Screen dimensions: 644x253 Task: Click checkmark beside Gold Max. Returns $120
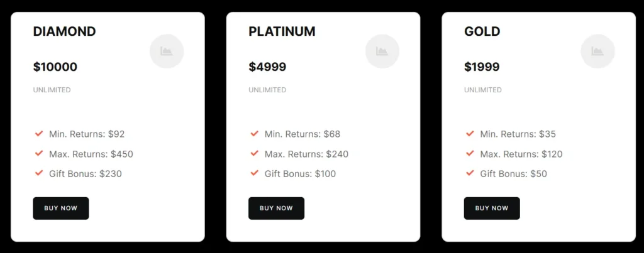click(x=470, y=153)
